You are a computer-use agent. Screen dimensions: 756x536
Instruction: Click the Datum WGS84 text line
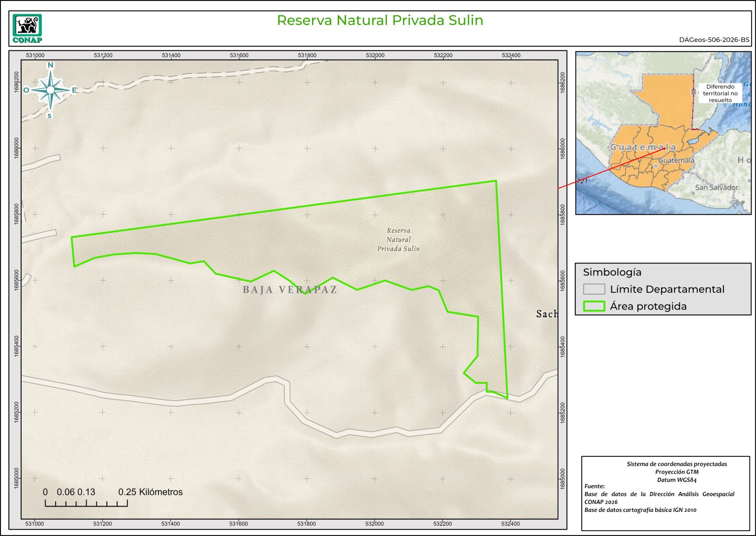click(677, 480)
